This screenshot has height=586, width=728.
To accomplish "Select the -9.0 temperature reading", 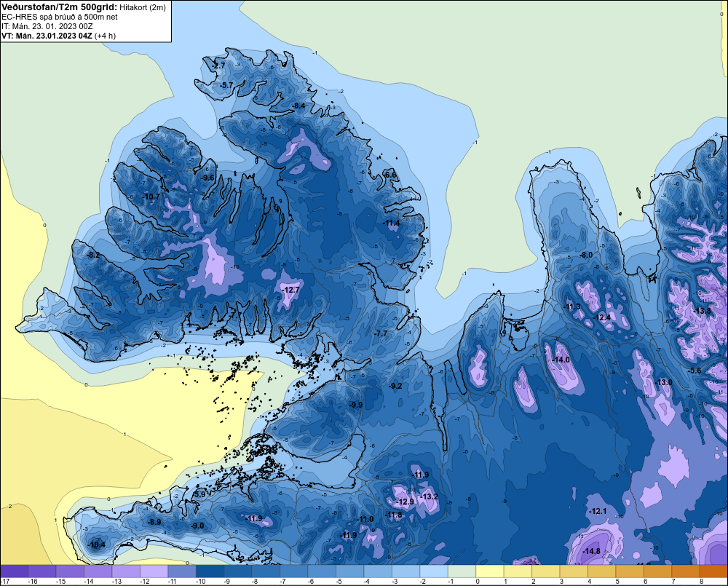I will (x=197, y=526).
